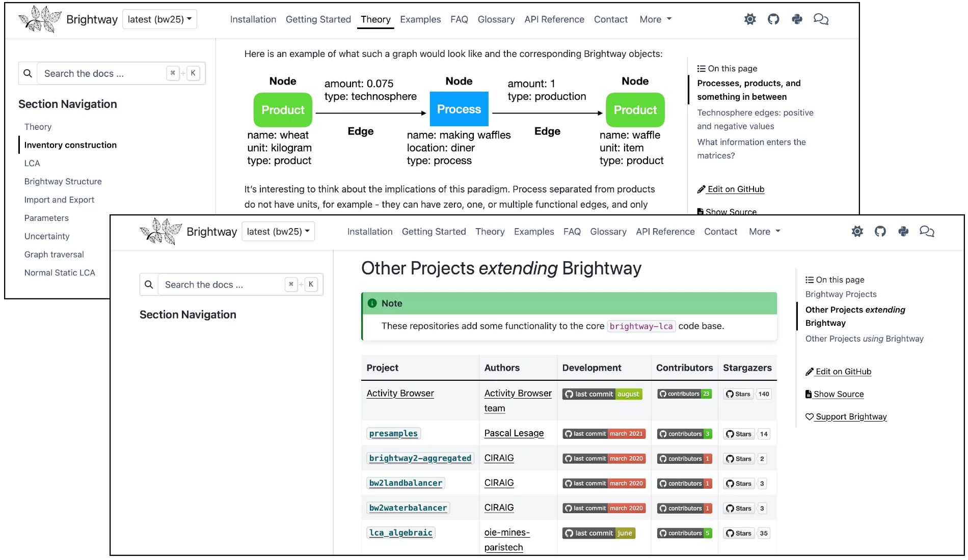The height and width of the screenshot is (560, 968).
Task: Click the Support Brightway link
Action: (x=851, y=416)
